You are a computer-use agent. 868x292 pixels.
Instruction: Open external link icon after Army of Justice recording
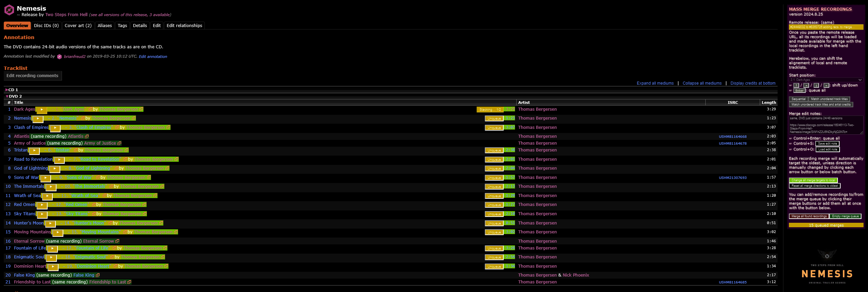119,143
